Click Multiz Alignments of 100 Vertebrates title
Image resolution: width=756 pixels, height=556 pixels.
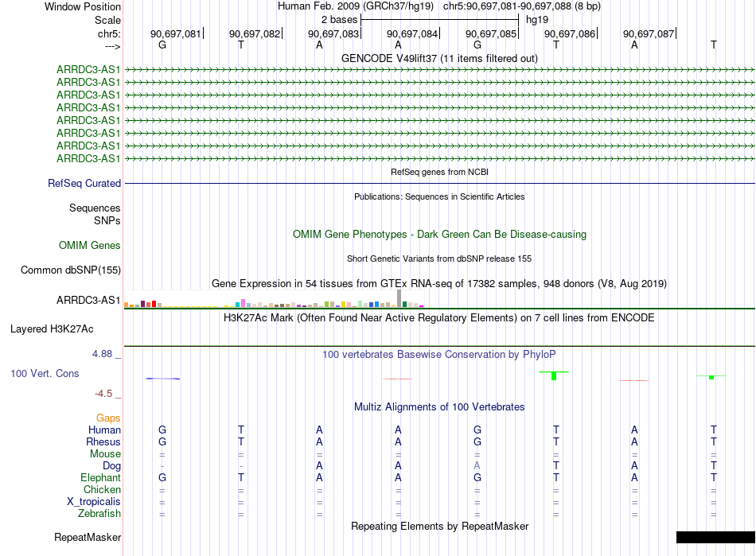439,407
